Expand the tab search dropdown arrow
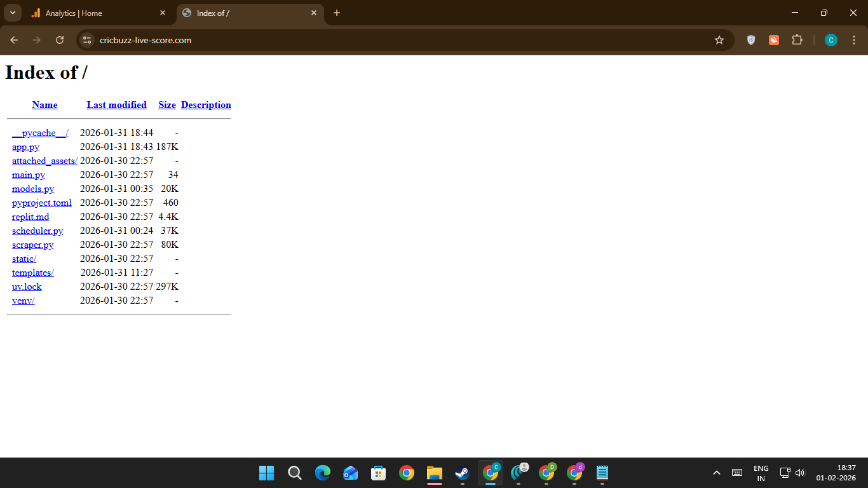The width and height of the screenshot is (868, 488). (x=12, y=13)
